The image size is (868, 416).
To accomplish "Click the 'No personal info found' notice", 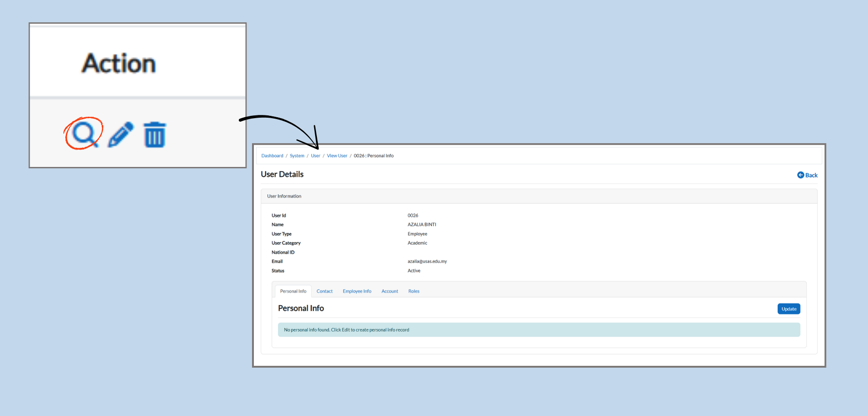I will 347,330.
